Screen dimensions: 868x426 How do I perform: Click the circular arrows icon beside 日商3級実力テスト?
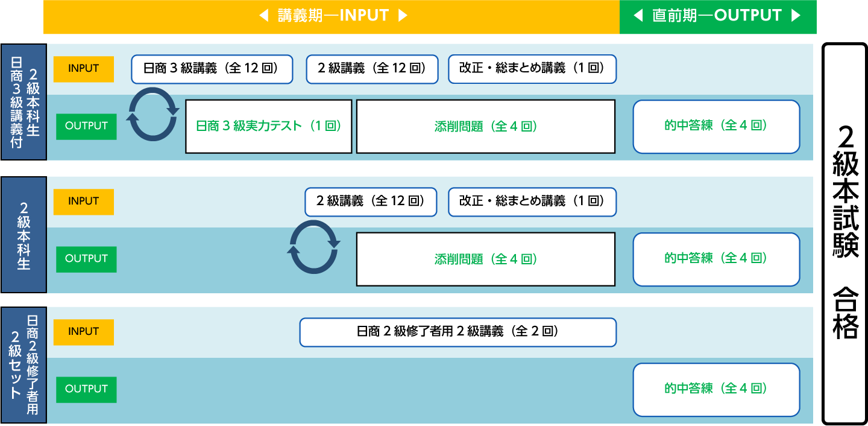153,115
